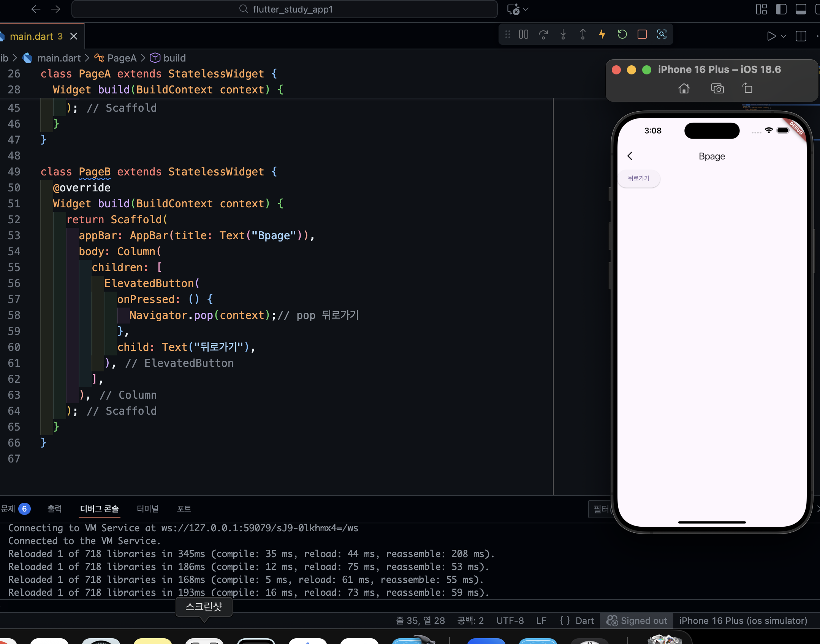Switch to the 출력 panel tab
The image size is (820, 644).
tap(55, 508)
